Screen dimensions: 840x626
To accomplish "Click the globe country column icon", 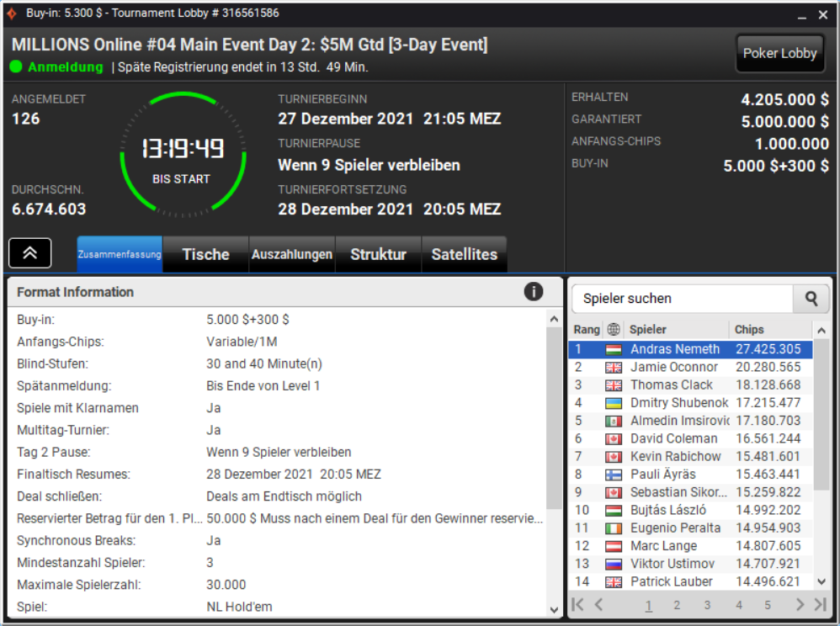I will pyautogui.click(x=614, y=329).
